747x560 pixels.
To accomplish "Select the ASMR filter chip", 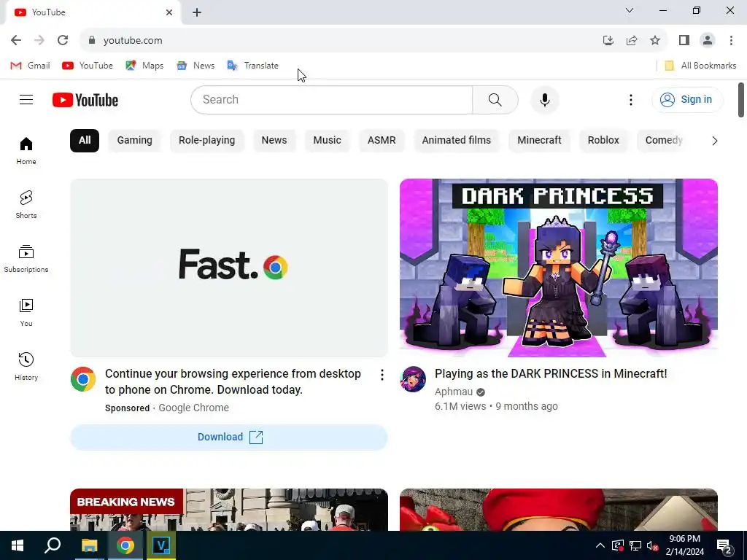I will (x=382, y=141).
